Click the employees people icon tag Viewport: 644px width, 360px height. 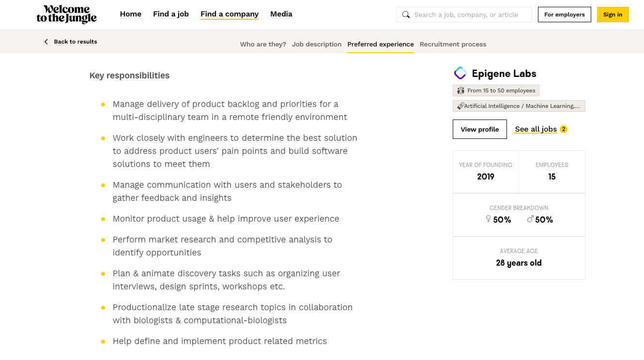[x=460, y=90]
